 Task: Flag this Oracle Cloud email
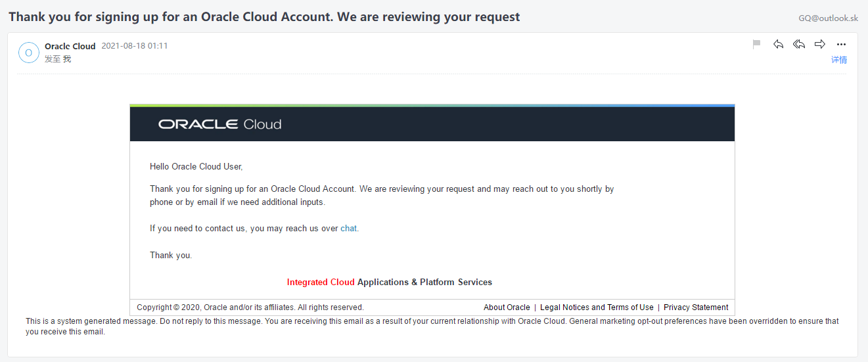[756, 44]
